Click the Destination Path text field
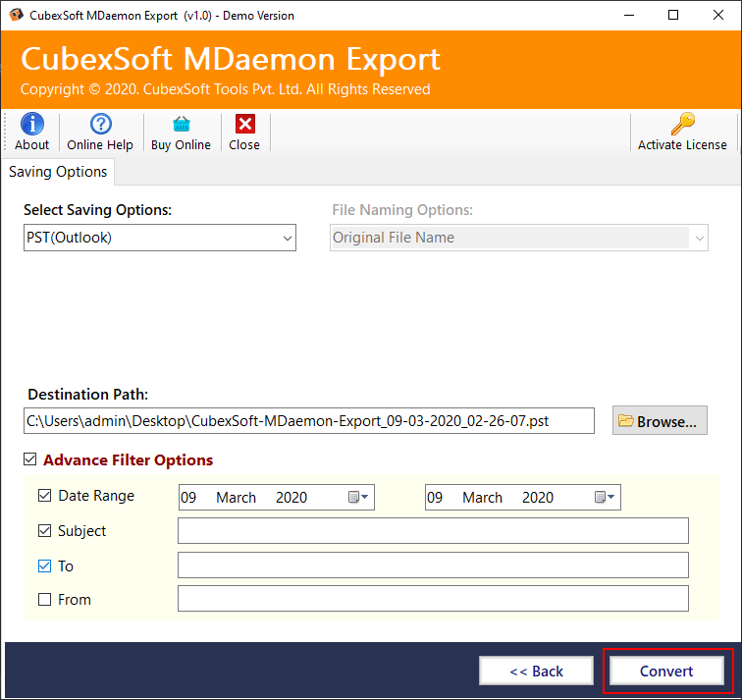The width and height of the screenshot is (742, 700). pos(308,421)
